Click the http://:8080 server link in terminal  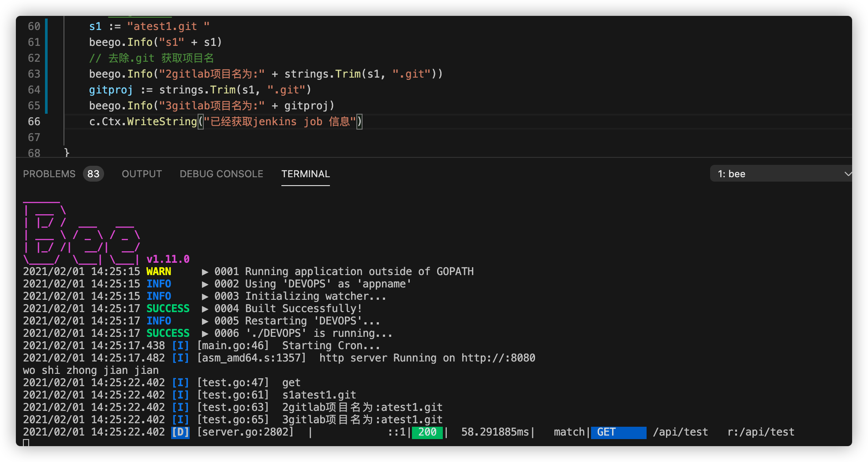point(498,358)
